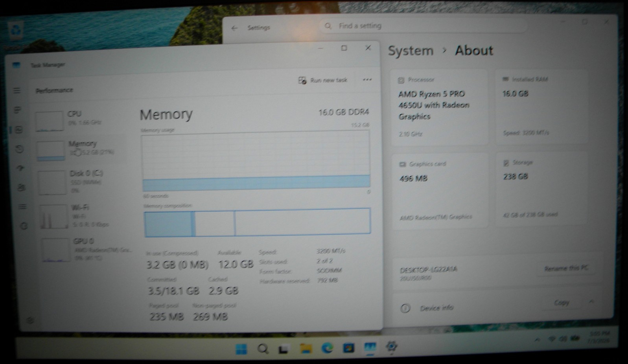Open App history icon in Task Manager
This screenshot has width=628, height=364.
19,149
